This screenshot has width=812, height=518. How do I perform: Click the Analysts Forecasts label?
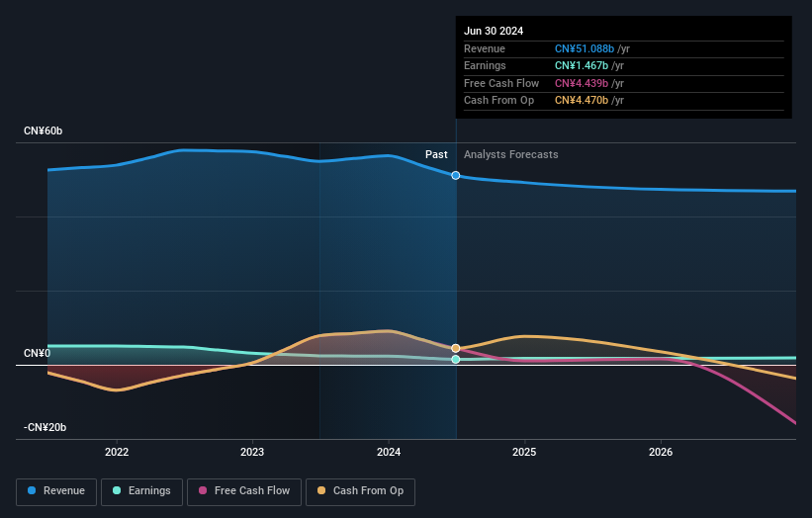511,154
